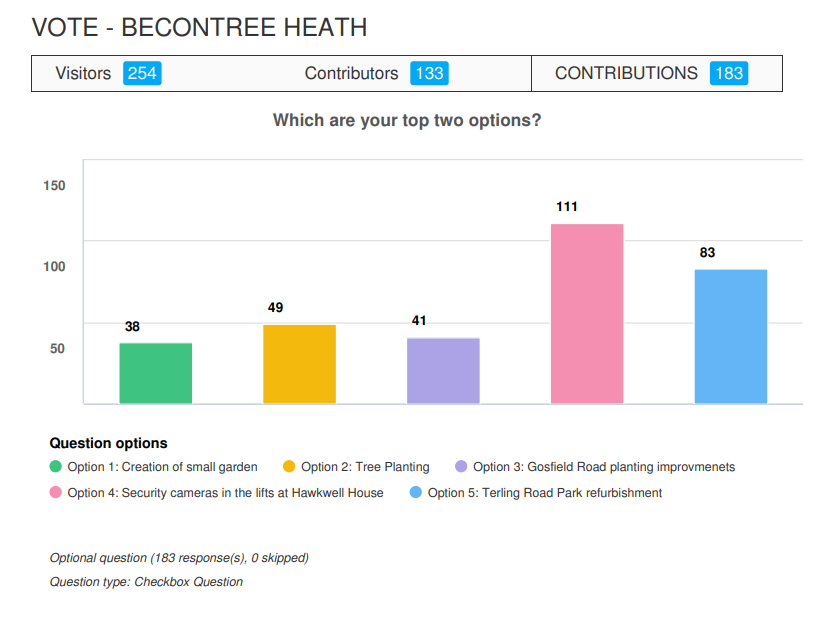
Task: Select the purple bar with value 41
Action: coord(443,371)
